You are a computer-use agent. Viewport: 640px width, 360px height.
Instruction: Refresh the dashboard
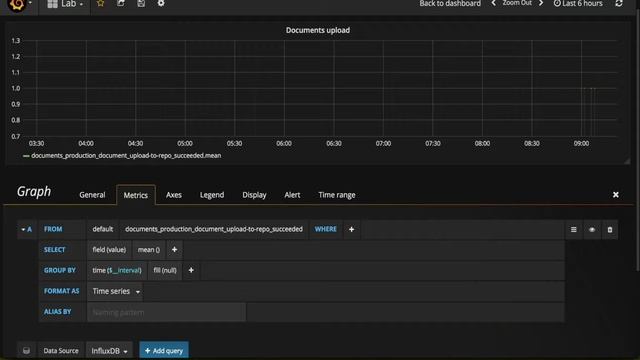(619, 4)
